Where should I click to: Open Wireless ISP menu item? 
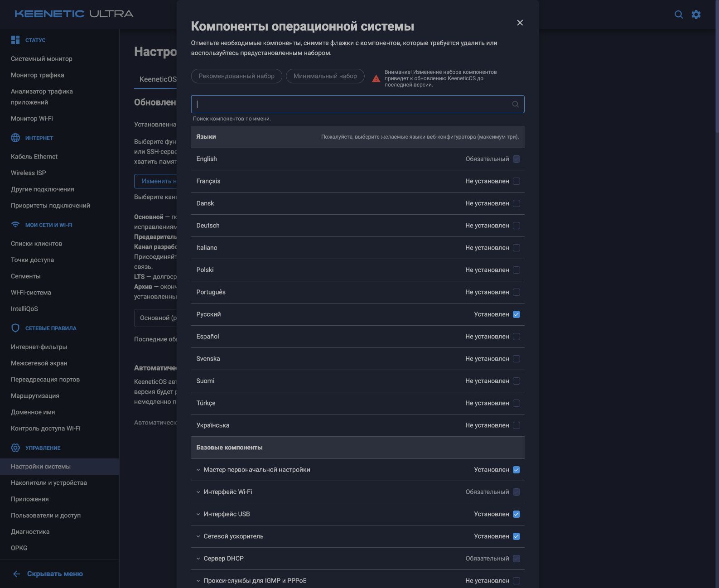coord(29,173)
